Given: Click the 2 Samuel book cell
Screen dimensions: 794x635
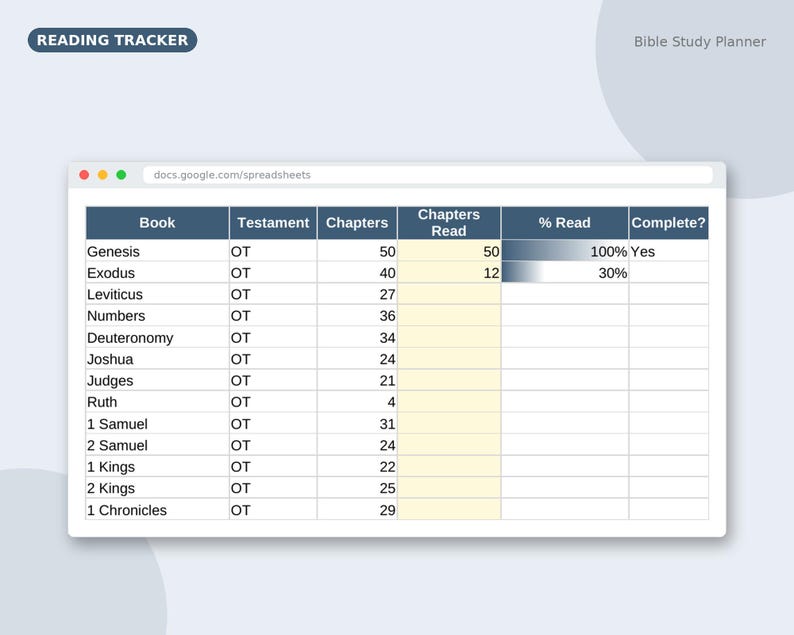Looking at the screenshot, I should pos(157,445).
